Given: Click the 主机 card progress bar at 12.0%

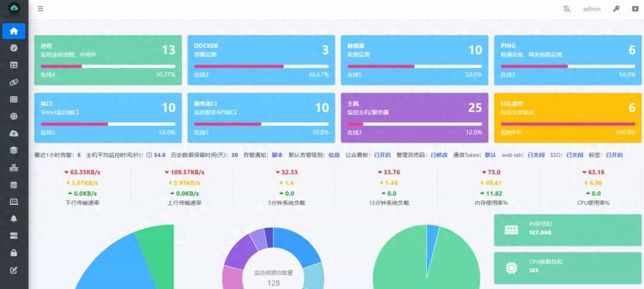Looking at the screenshot, I should point(414,124).
